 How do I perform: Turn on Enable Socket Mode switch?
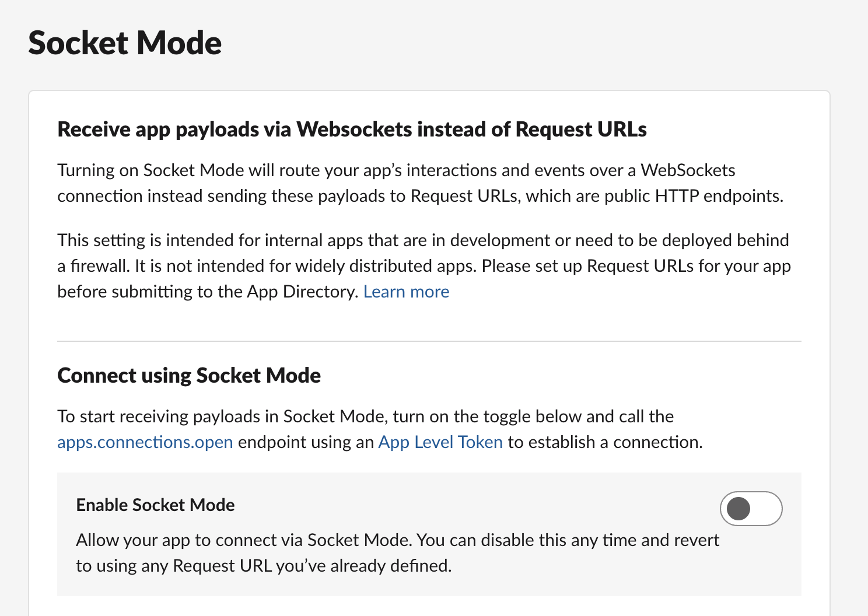tap(751, 509)
